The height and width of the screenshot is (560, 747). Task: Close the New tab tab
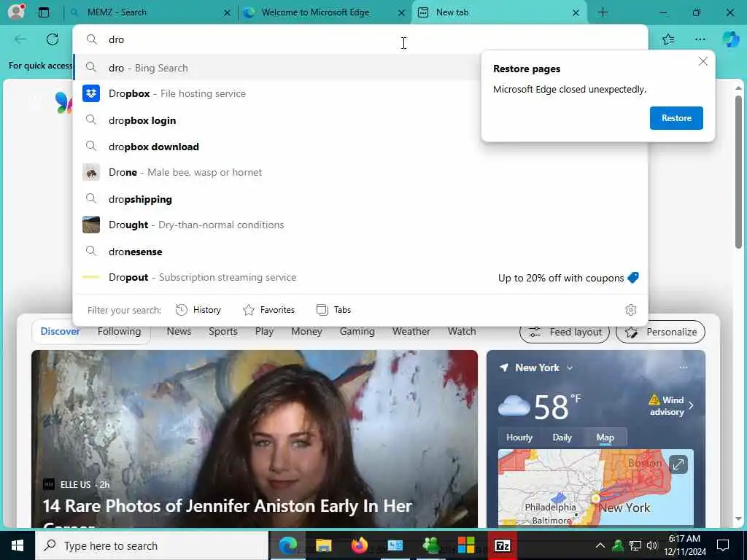tap(576, 13)
